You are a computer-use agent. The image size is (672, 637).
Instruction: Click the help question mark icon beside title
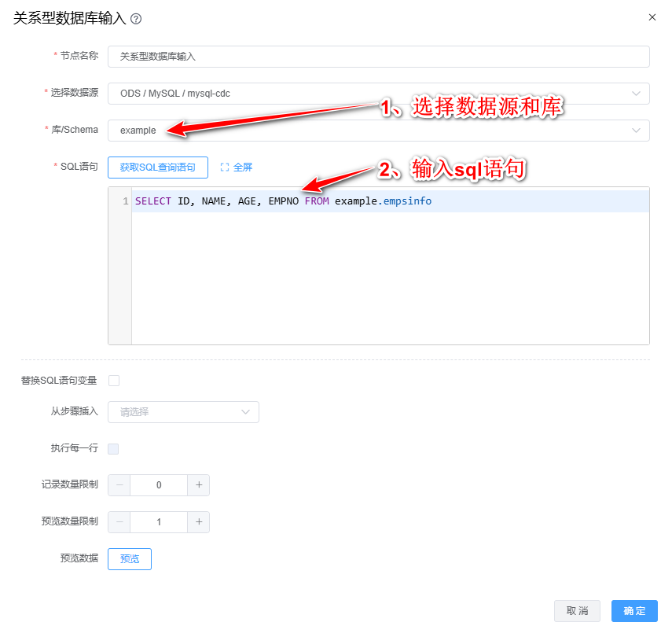(x=136, y=19)
